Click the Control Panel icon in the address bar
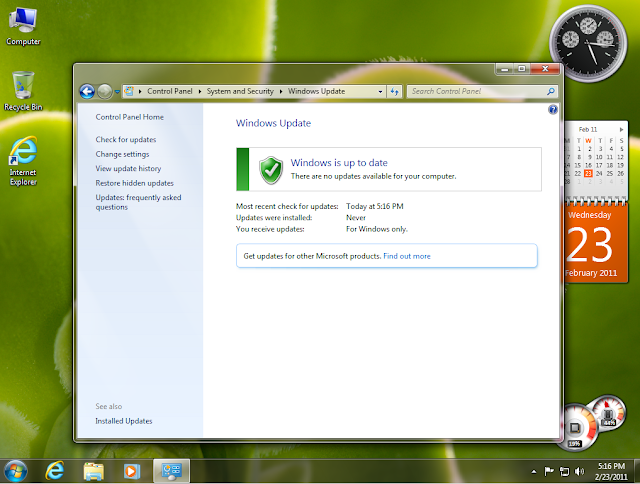This screenshot has width=640, height=484. pyautogui.click(x=129, y=91)
